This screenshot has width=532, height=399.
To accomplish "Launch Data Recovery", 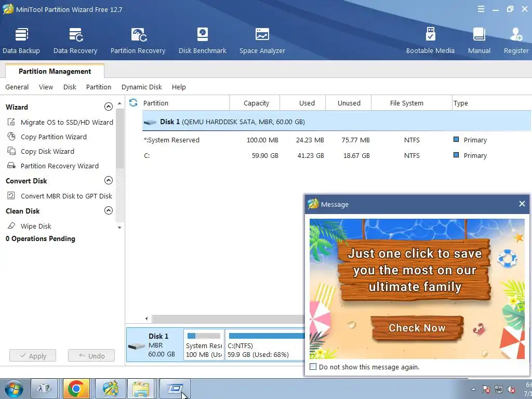I will 75,41.
